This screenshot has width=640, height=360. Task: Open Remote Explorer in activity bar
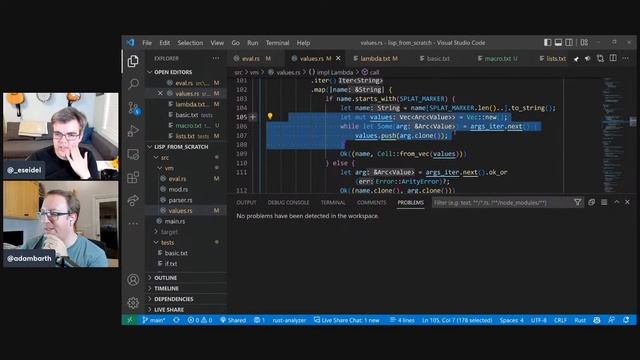click(x=133, y=154)
